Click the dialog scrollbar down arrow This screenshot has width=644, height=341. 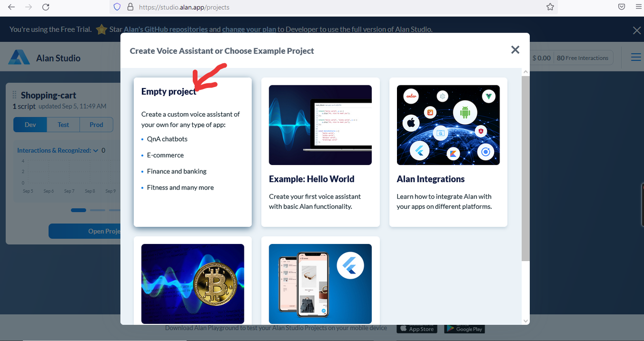click(x=525, y=321)
